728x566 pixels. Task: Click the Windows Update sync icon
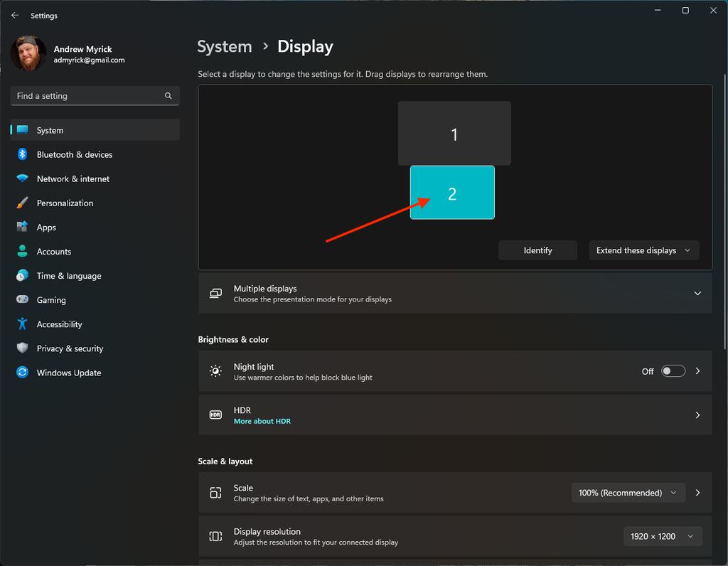click(x=22, y=373)
